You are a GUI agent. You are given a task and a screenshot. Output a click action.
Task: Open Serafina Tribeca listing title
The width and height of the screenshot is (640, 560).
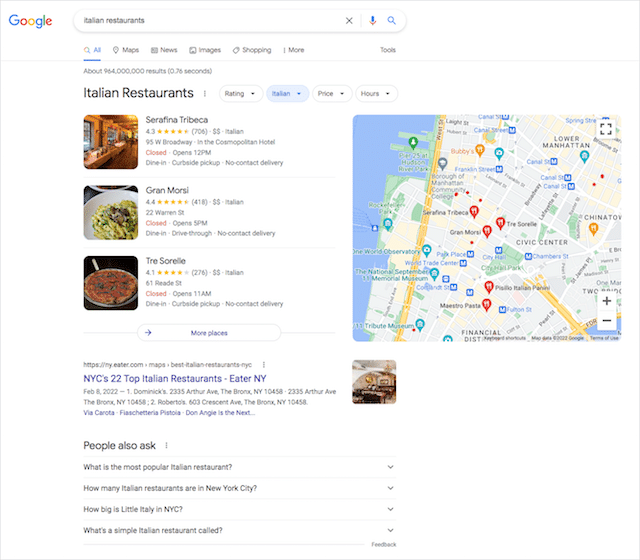pyautogui.click(x=177, y=120)
